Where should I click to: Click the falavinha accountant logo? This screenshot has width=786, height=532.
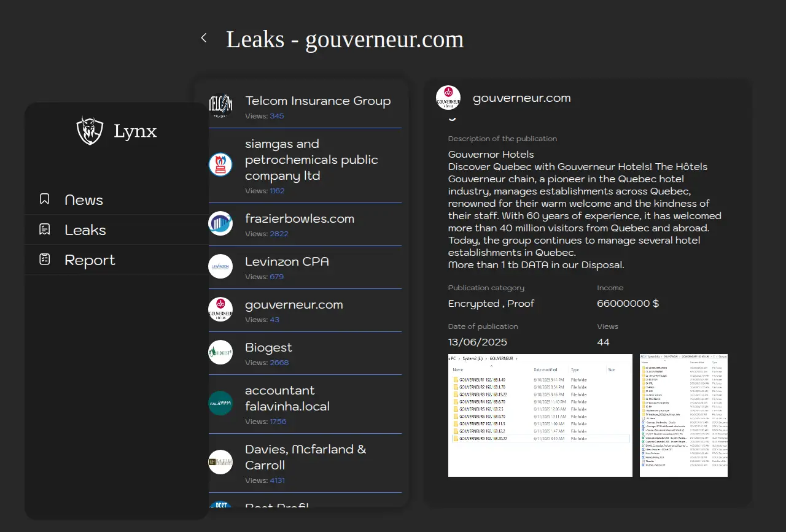point(220,403)
